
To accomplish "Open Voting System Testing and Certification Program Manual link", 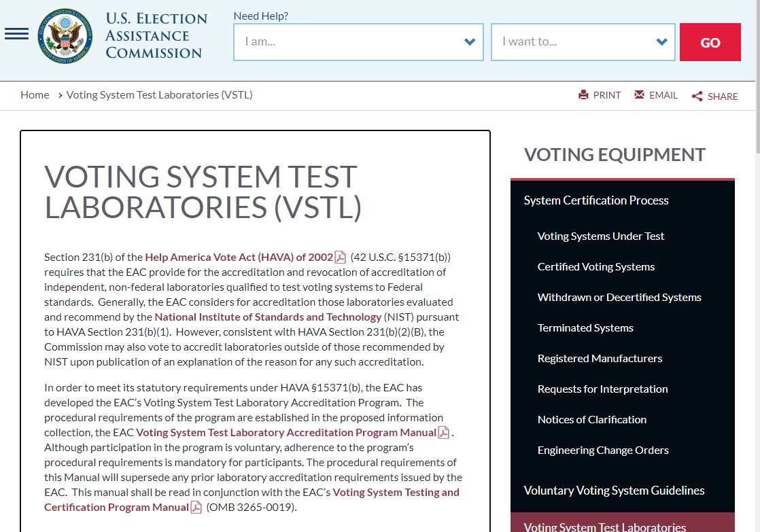I will click(396, 493).
